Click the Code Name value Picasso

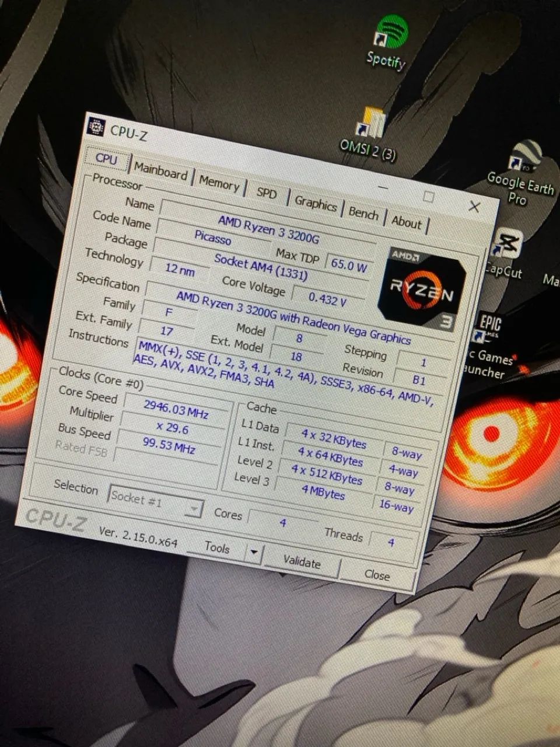[213, 238]
